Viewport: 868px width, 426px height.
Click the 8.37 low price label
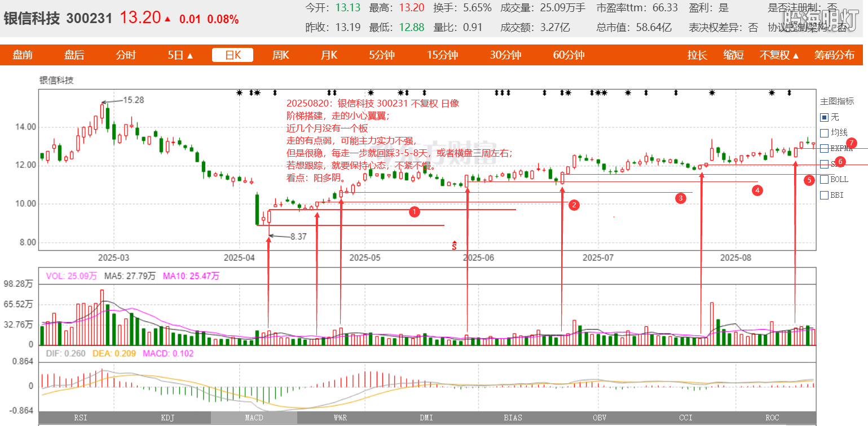[x=298, y=237]
